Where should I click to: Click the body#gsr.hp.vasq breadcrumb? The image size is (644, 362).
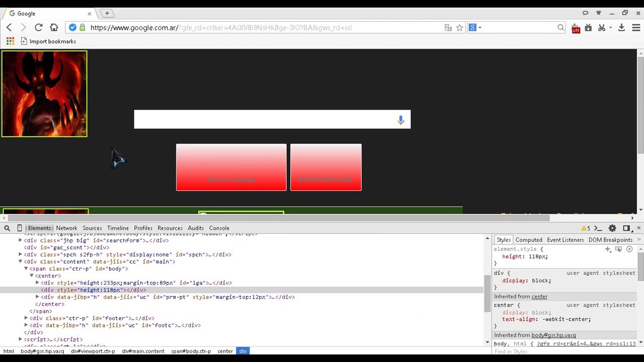tap(42, 351)
